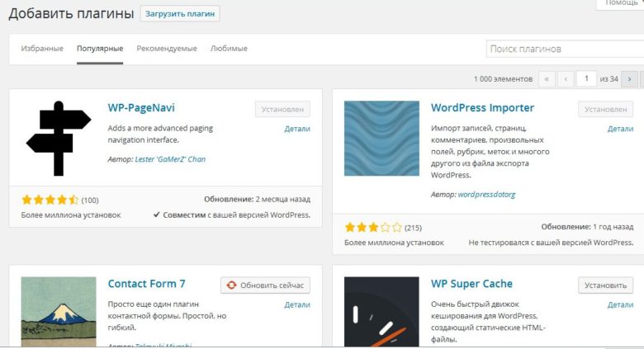Click the WordPress Importer star rating
Viewport: 644px width, 349px height.
(373, 228)
